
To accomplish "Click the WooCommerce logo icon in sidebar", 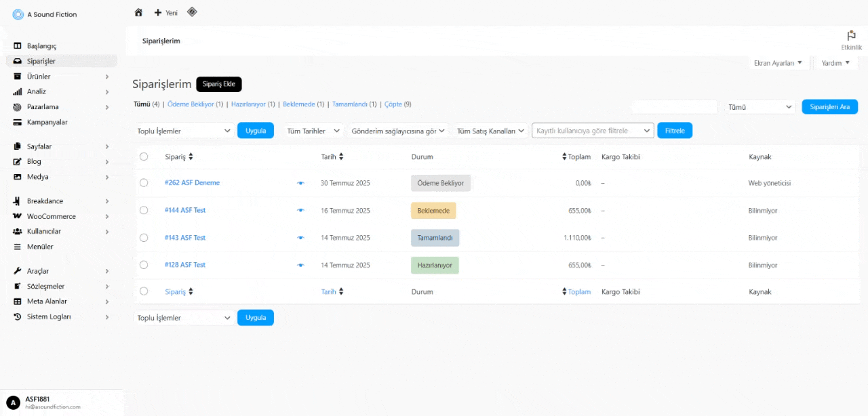I will point(18,217).
